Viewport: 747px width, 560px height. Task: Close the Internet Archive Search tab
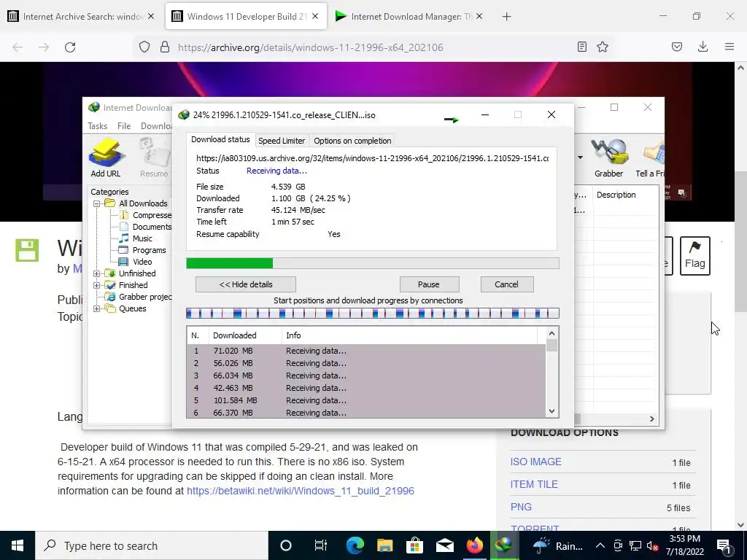click(151, 16)
